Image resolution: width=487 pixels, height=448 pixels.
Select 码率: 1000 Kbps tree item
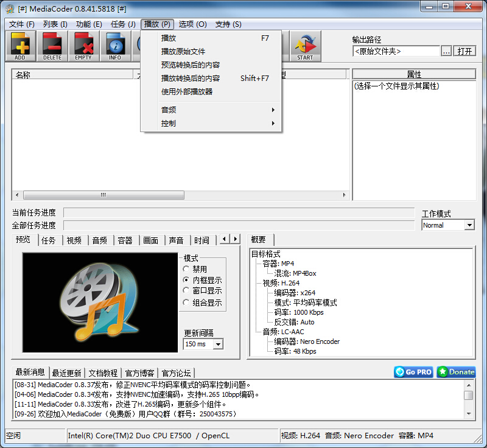click(x=299, y=312)
